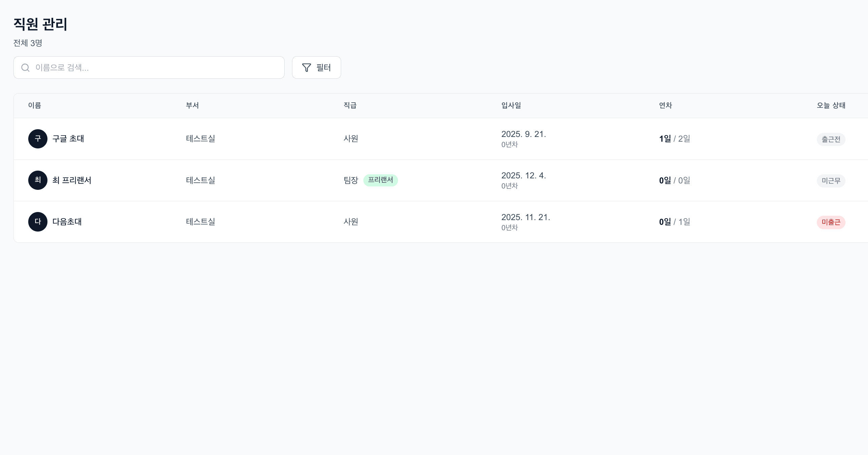The image size is (868, 455).
Task: Click the 직급 column header
Action: click(x=350, y=105)
